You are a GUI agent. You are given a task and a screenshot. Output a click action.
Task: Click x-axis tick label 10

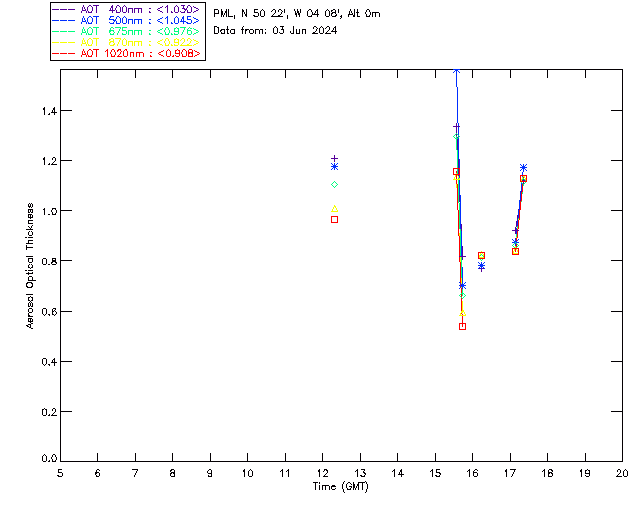[248, 474]
